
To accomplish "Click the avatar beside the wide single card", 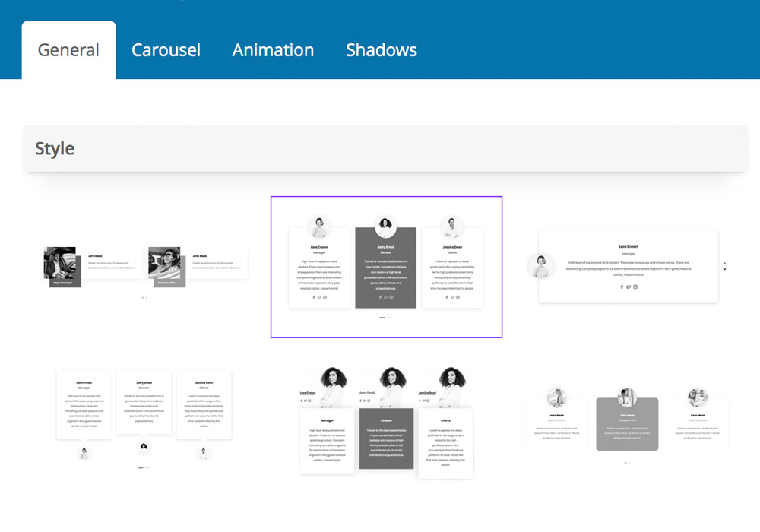I will click(541, 266).
